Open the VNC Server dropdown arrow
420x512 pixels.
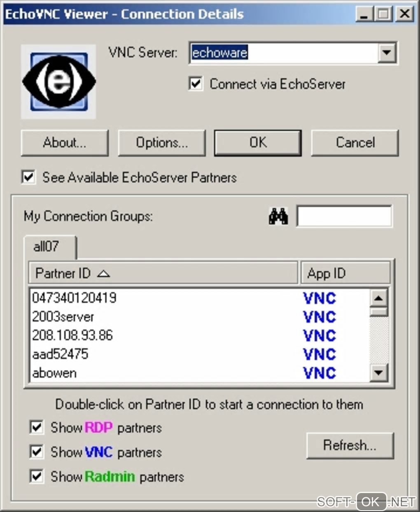(x=387, y=53)
